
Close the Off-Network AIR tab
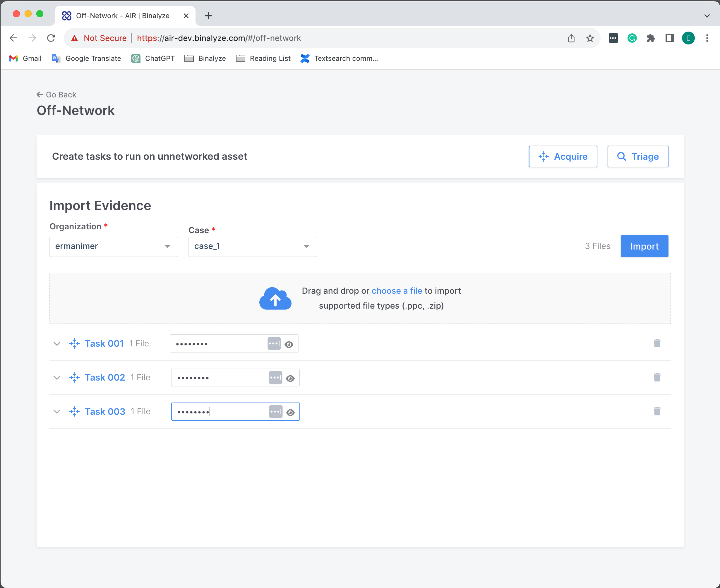coord(186,16)
